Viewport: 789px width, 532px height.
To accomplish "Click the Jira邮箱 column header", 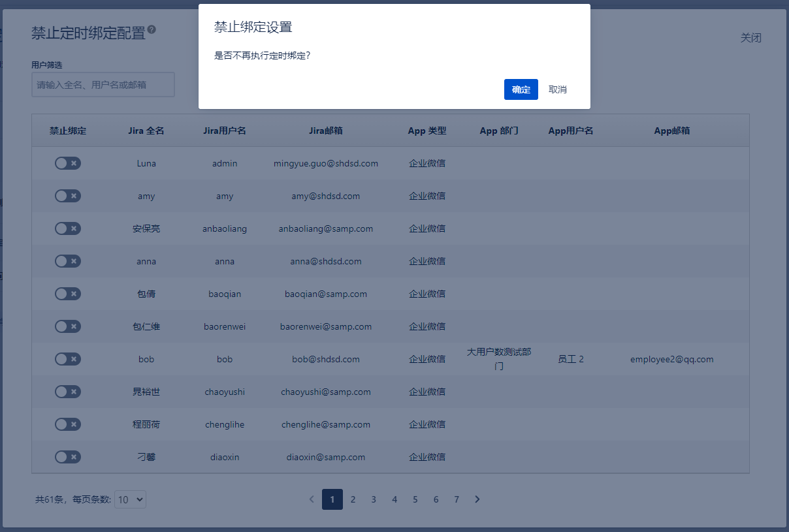I will pyautogui.click(x=326, y=131).
